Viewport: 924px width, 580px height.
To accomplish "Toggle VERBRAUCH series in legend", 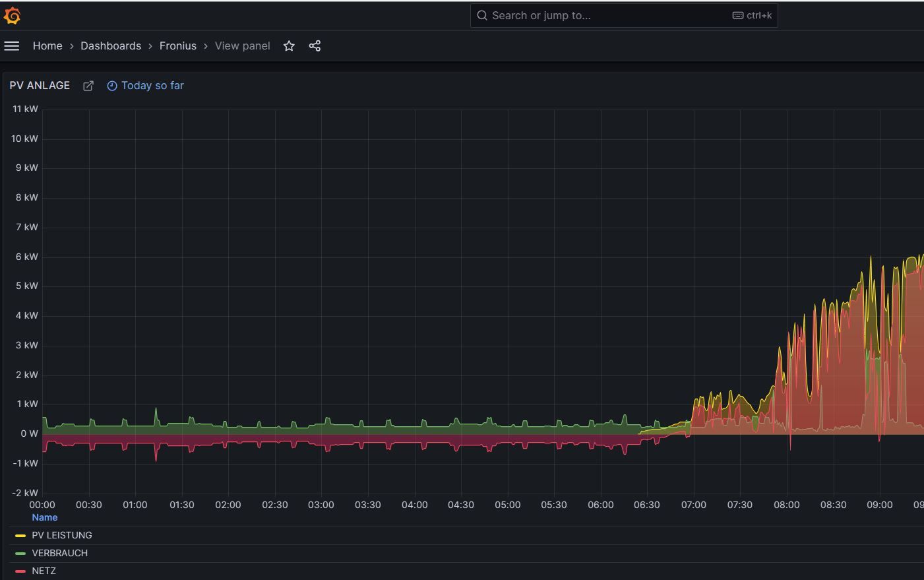I will [x=59, y=553].
